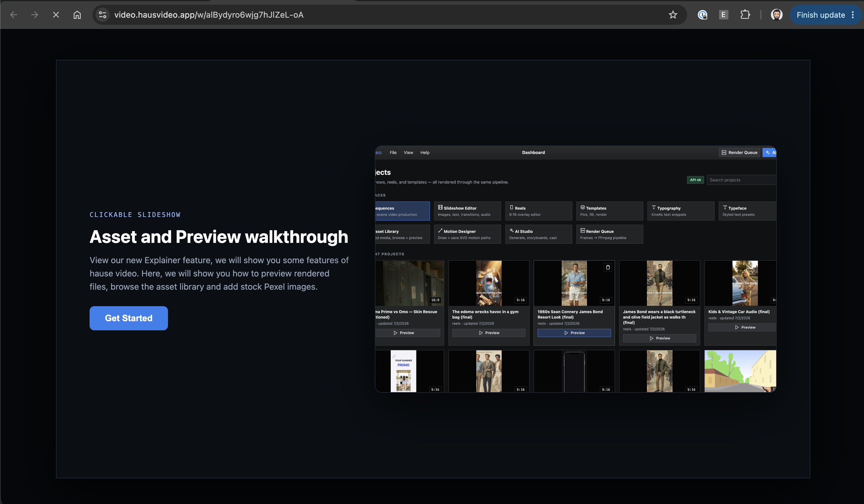Open the Motion Designer card
864x504 pixels.
[x=467, y=234]
